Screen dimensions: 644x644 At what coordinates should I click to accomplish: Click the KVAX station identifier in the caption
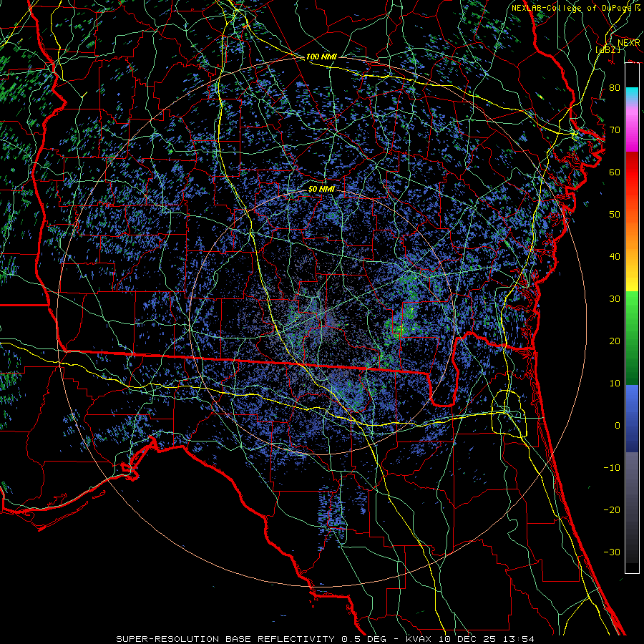418,639
